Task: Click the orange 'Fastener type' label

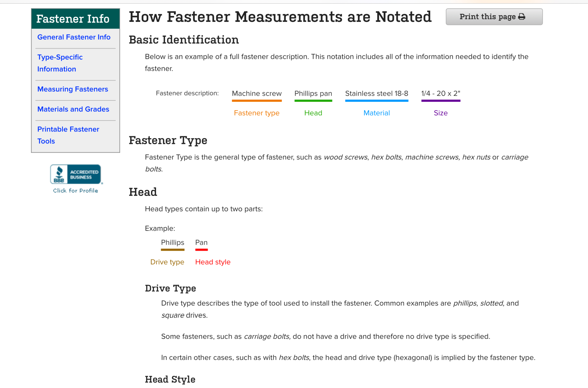Action: pyautogui.click(x=257, y=113)
